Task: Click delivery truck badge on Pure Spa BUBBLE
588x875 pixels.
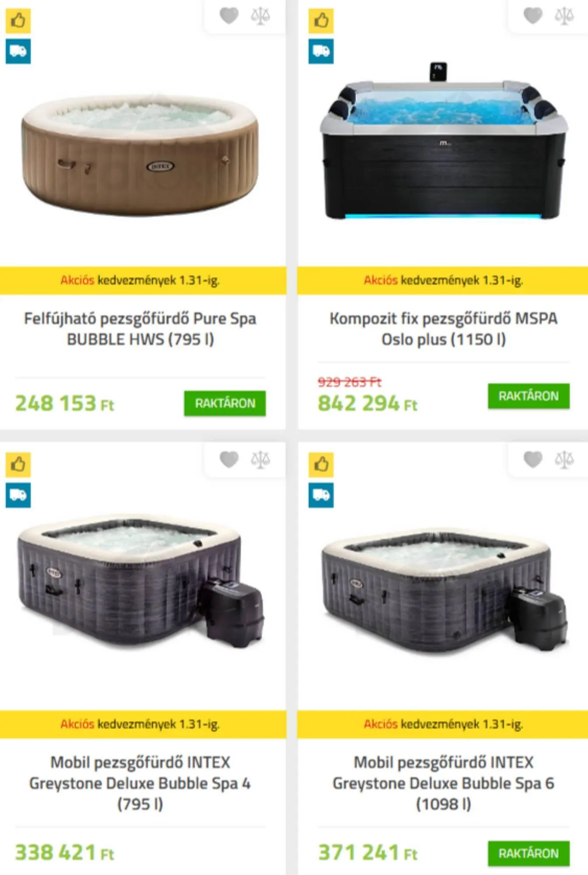Action: [x=18, y=51]
